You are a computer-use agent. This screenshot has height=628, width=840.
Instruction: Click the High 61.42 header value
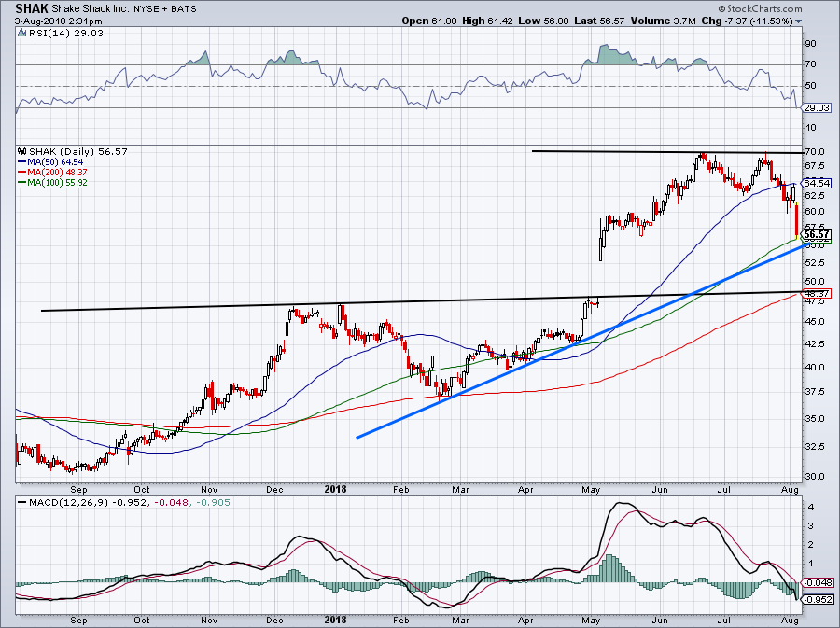tap(487, 21)
